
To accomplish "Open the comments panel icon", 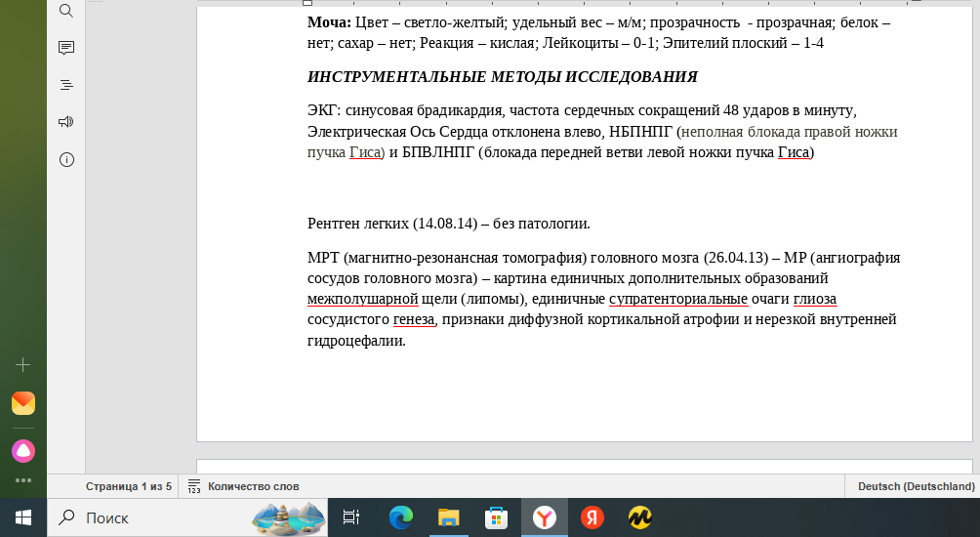I will point(66,48).
